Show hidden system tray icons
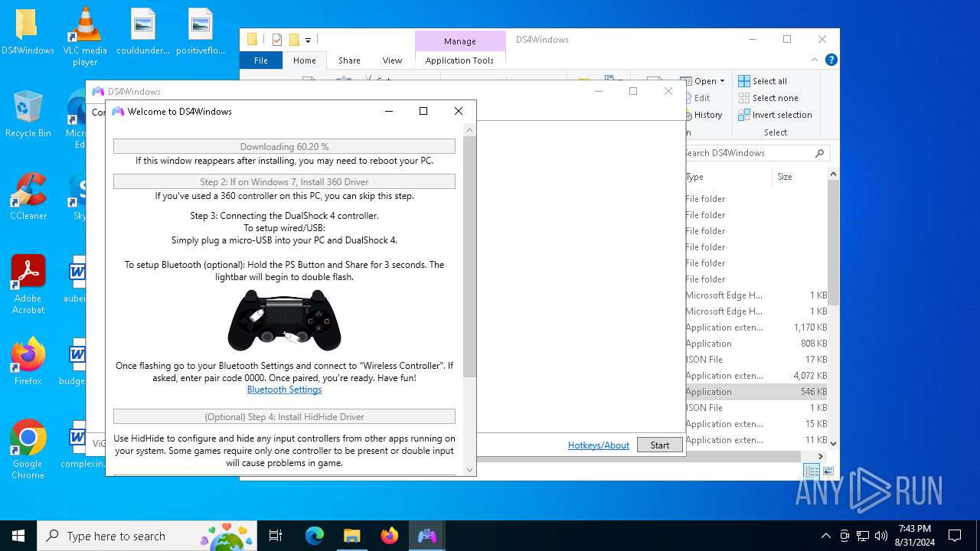 click(x=825, y=536)
